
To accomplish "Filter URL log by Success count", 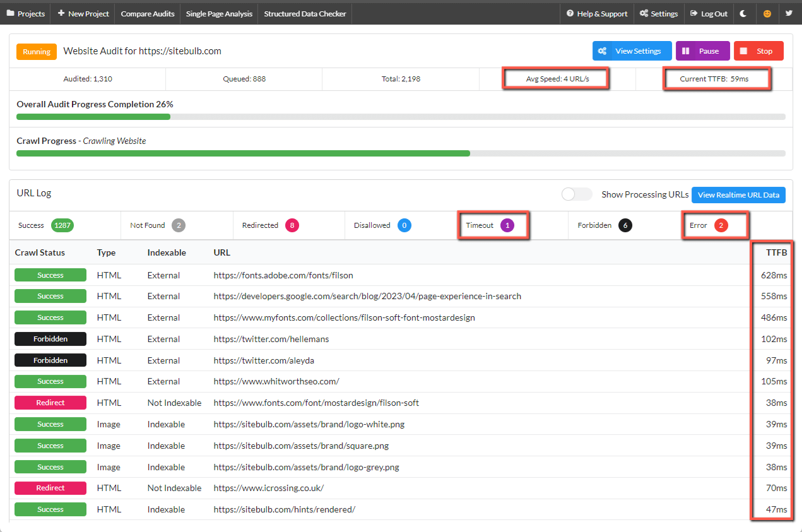I will 62,225.
